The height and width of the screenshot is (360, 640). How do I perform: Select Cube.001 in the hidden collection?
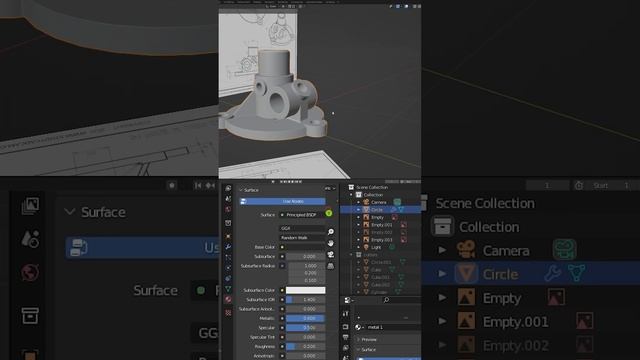click(x=380, y=277)
